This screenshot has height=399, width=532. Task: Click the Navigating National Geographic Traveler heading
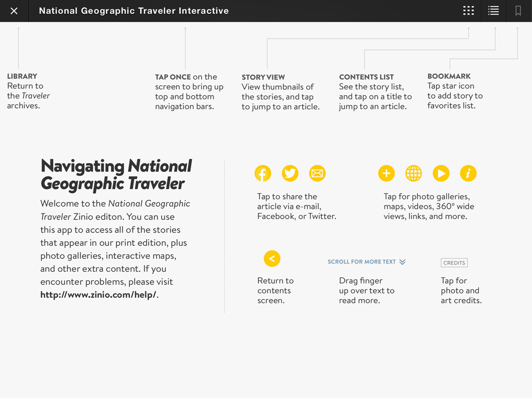[x=116, y=175]
